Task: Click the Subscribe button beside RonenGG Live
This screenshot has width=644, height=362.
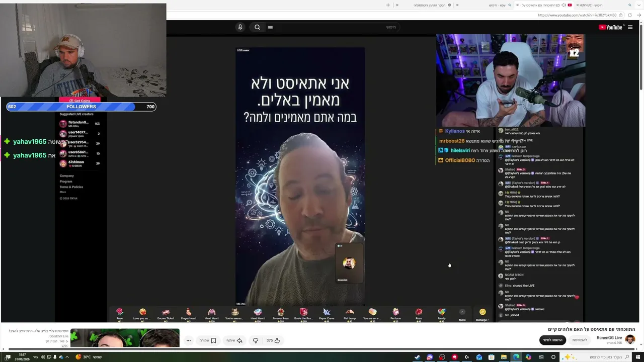Action: (x=552, y=340)
